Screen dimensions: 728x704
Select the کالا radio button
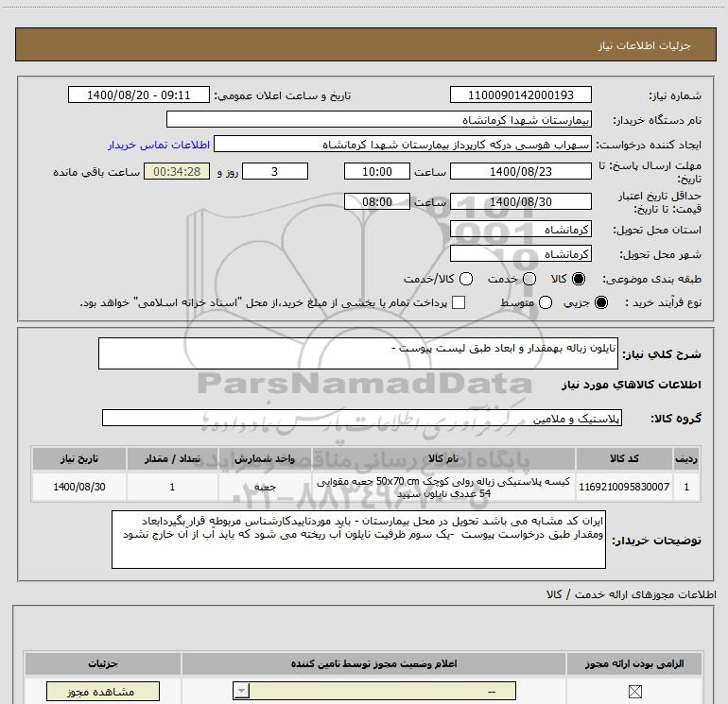coord(579,279)
